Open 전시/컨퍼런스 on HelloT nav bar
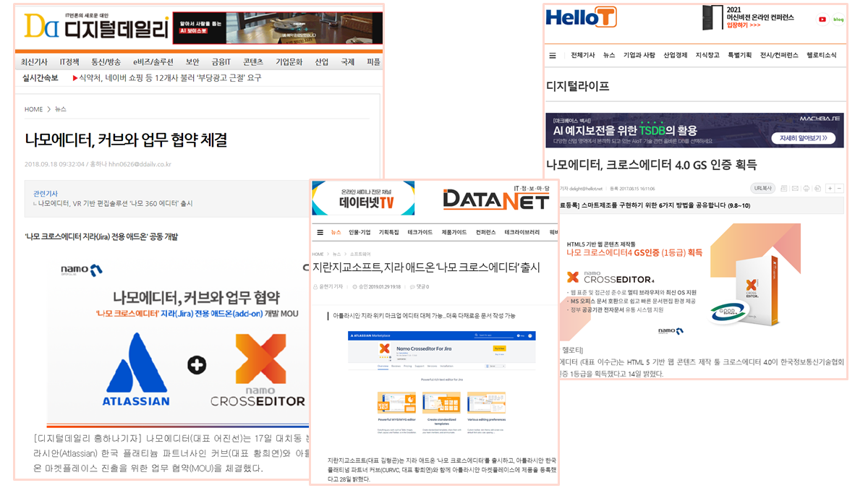The image size is (868, 488). coord(779,55)
